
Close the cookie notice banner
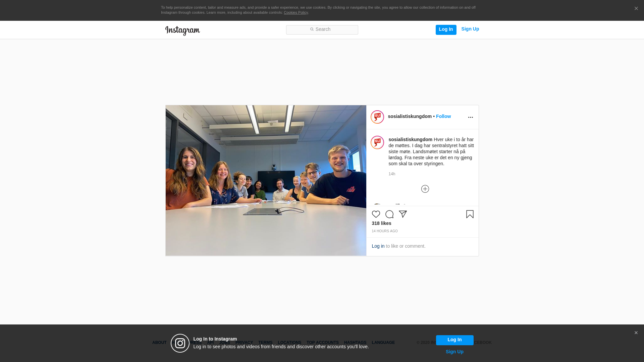click(636, 9)
